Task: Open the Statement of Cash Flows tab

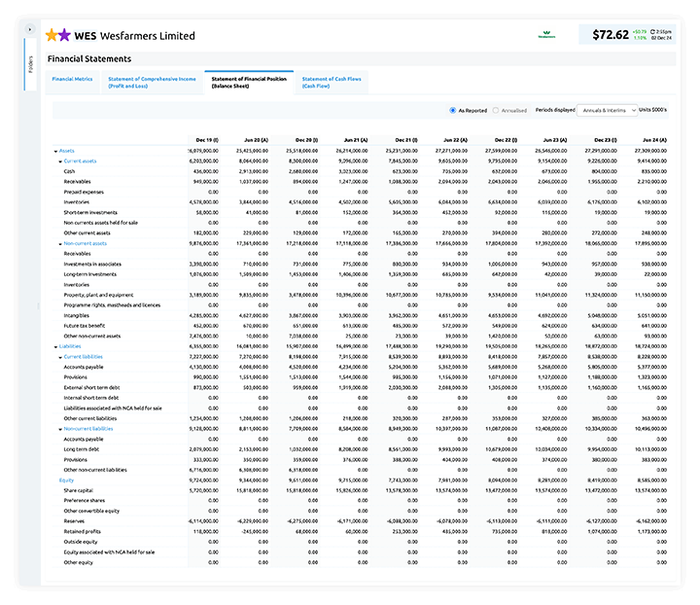Action: click(331, 82)
